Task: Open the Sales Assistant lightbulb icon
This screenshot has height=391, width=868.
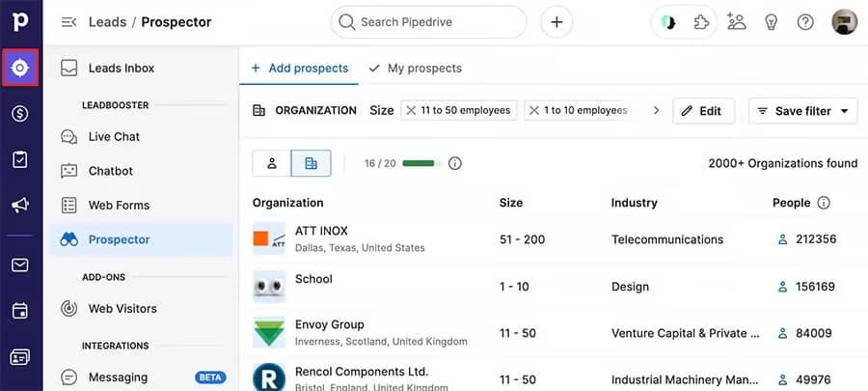Action: (x=771, y=22)
